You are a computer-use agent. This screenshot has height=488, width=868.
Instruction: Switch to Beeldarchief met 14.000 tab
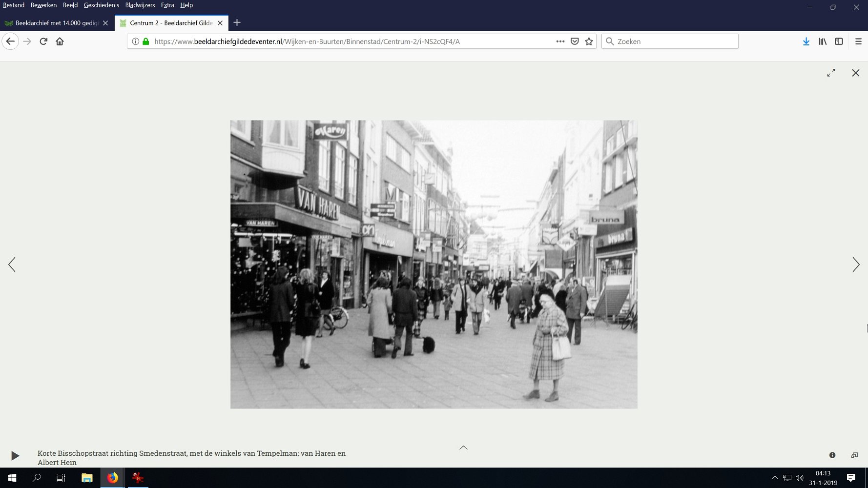(x=57, y=23)
